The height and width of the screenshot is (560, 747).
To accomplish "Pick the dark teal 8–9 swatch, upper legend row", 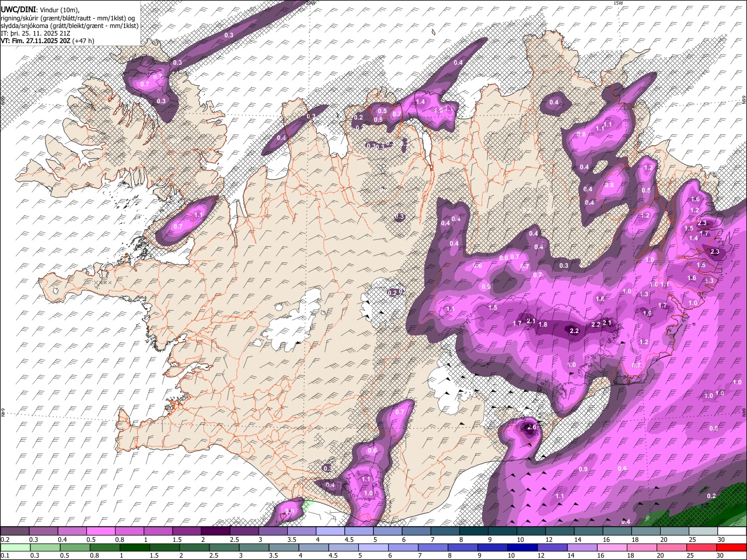I will (474, 531).
